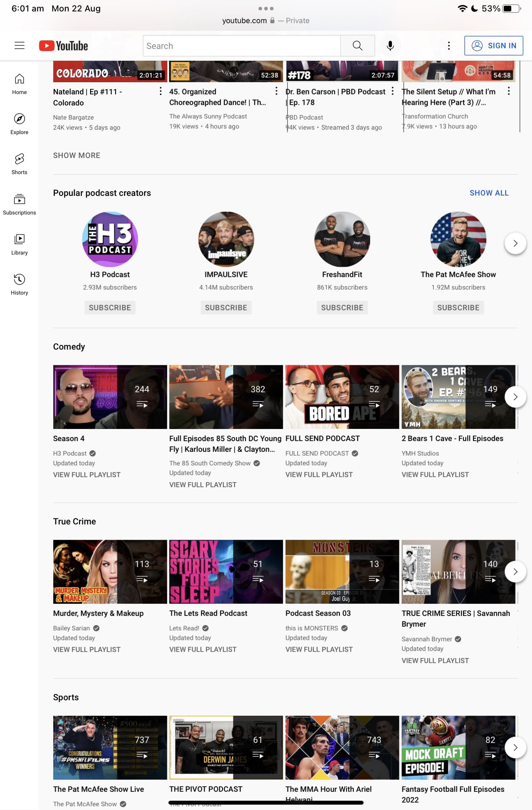Click the SIGN IN button
Viewport: 532px width, 810px height.
(493, 46)
